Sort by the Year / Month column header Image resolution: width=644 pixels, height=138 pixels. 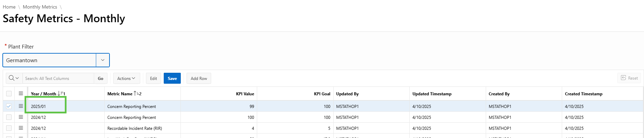(x=43, y=94)
